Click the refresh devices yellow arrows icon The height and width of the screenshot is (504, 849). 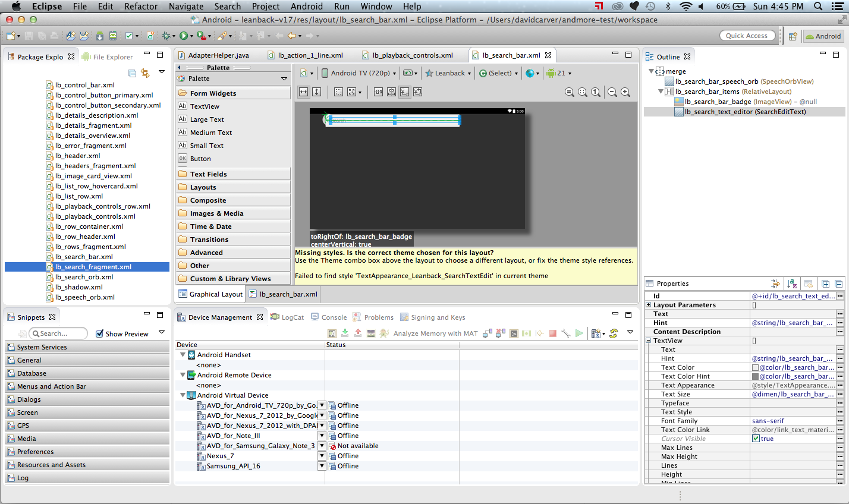point(614,333)
